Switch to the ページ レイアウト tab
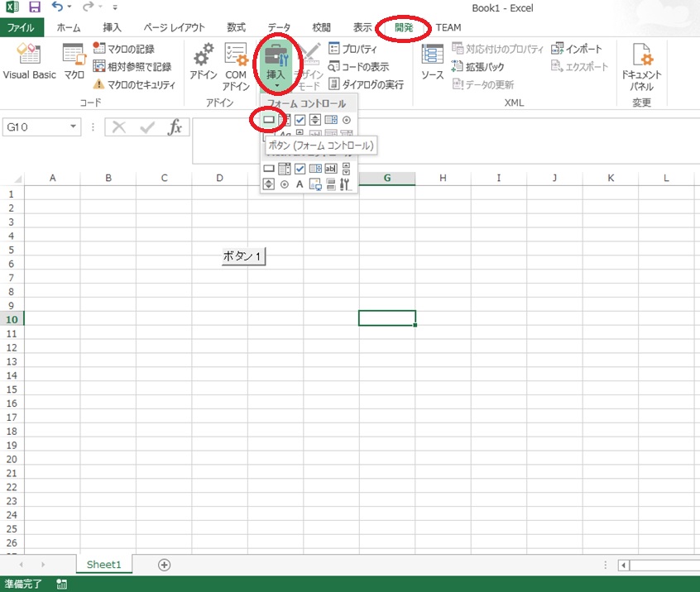 (x=174, y=27)
